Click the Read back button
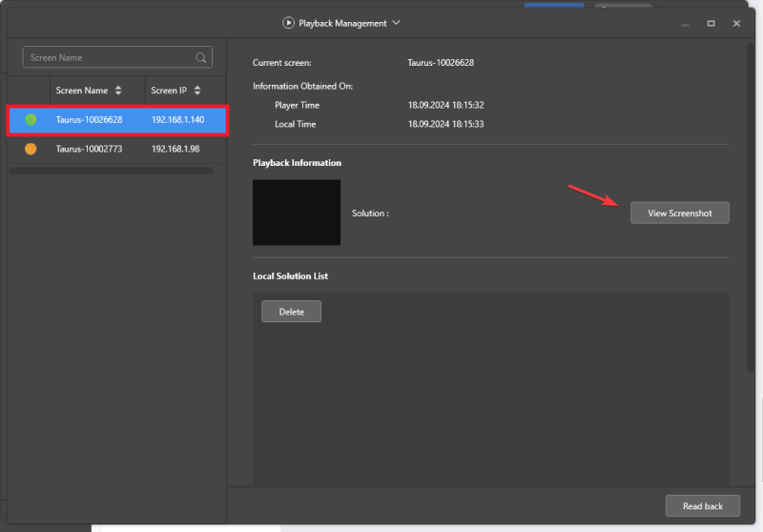763x532 pixels. (702, 506)
